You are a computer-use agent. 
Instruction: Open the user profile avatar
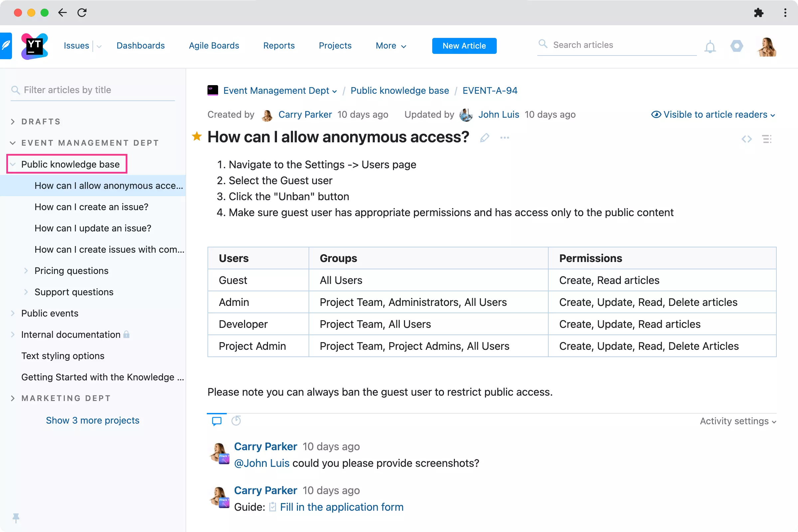(767, 46)
